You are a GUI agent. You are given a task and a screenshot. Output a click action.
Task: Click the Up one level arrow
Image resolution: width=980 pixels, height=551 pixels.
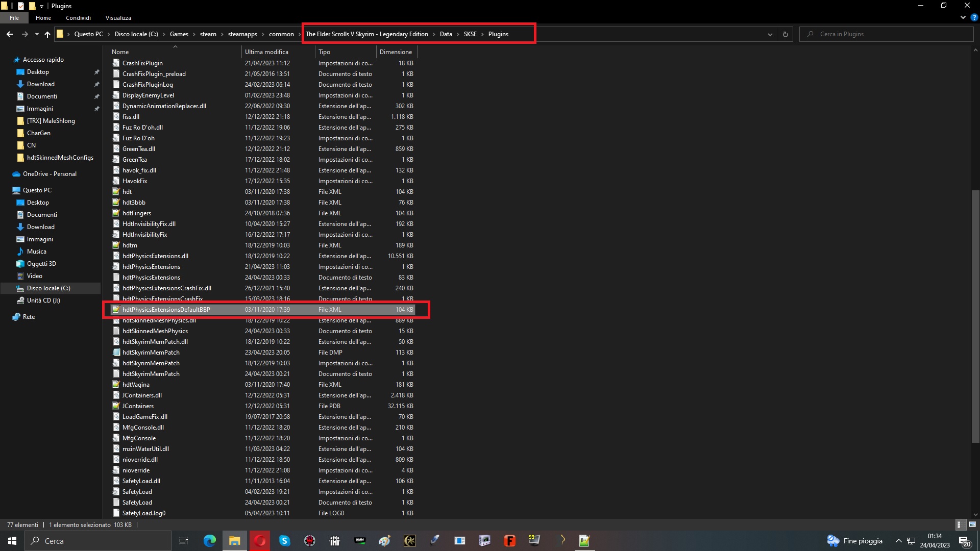[x=47, y=34]
